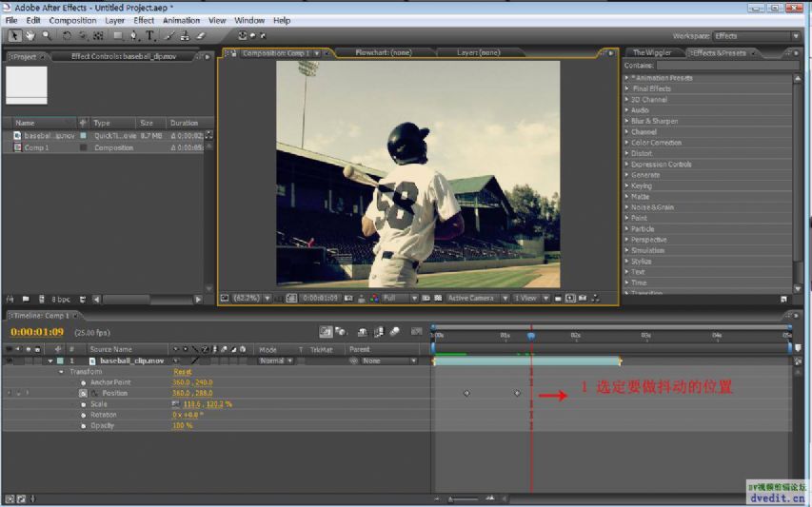The image size is (812, 507).
Task: Toggle Shy layers hide in Timeline
Action: coord(363,332)
